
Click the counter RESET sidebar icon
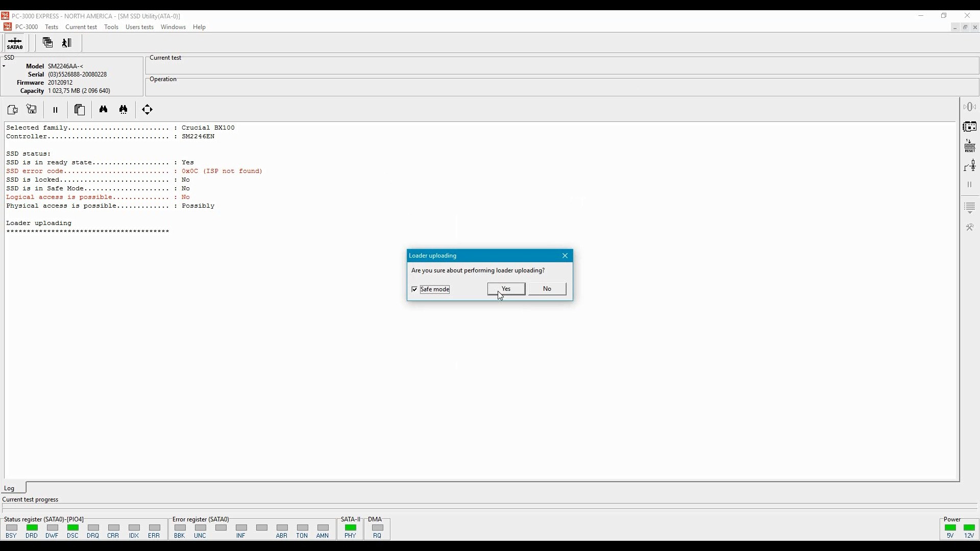click(x=970, y=146)
